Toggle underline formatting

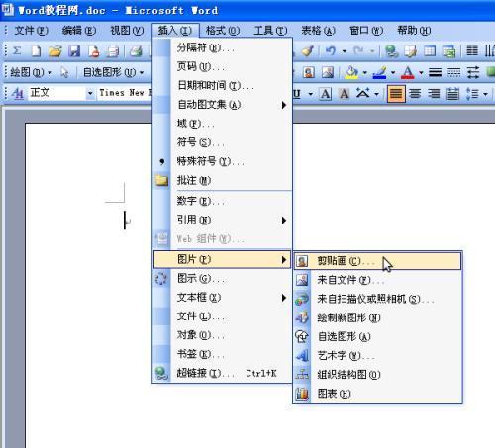(x=297, y=94)
